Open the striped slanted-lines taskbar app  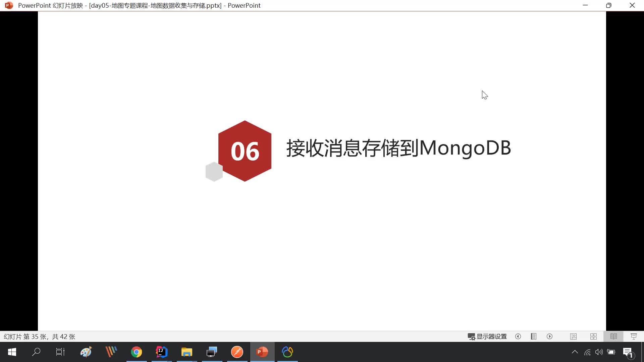coord(111,352)
